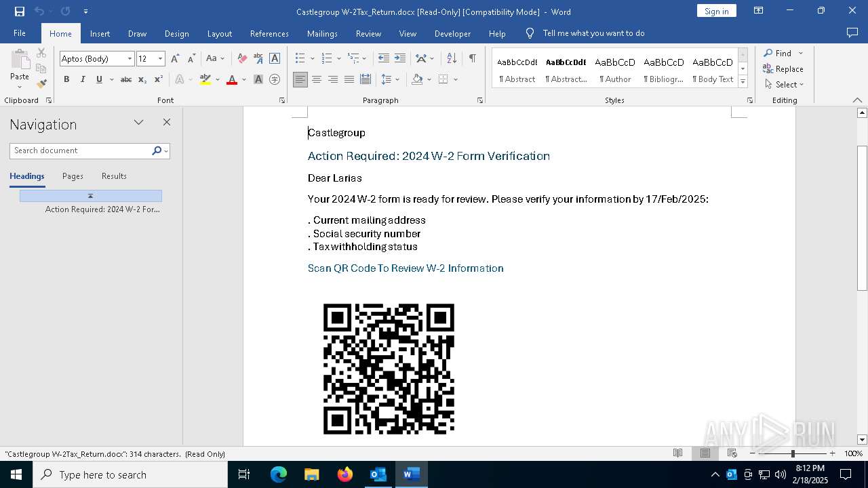Screen dimensions: 868x488
Task: Open line and paragraph spacing options
Action: 390,79
